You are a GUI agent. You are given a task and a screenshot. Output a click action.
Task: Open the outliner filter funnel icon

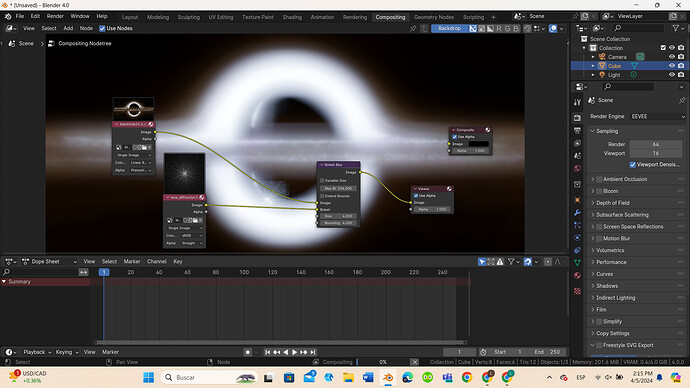click(675, 28)
